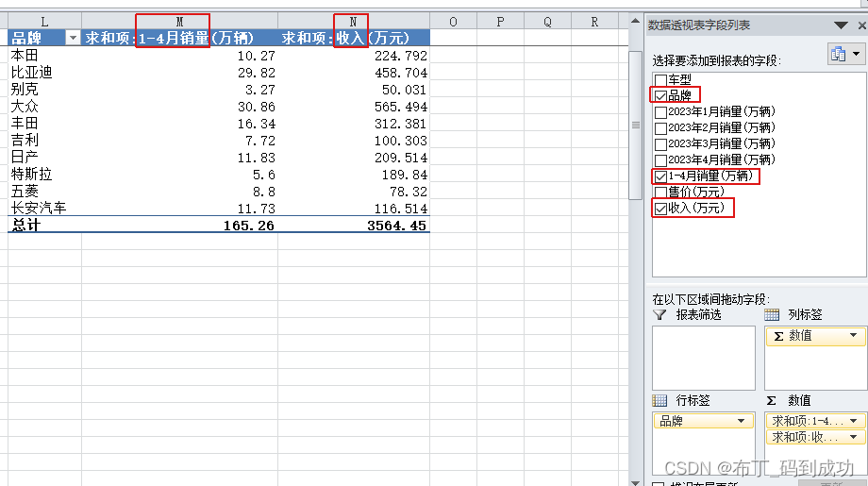Select the cell with value 78.32
Image resolution: width=868 pixels, height=486 pixels.
pyautogui.click(x=354, y=192)
